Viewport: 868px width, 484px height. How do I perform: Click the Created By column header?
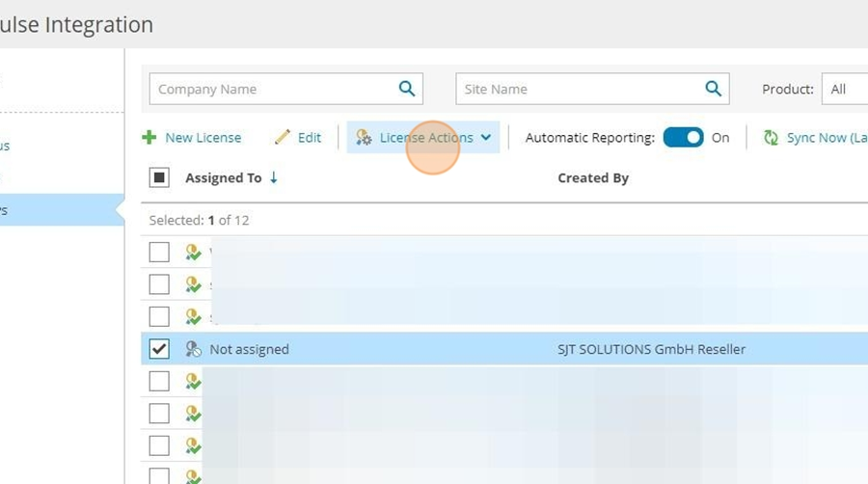[593, 178]
